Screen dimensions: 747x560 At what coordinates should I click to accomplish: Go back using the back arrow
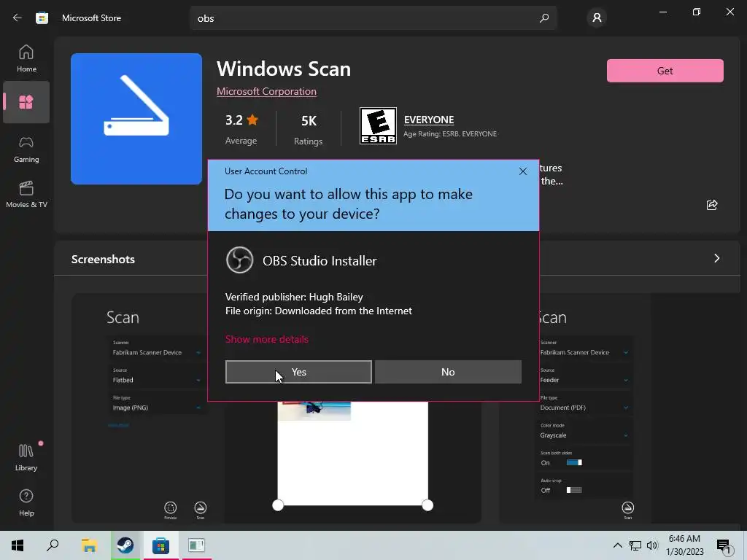click(18, 18)
